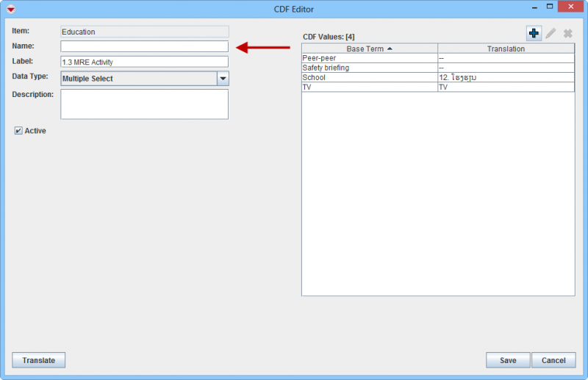This screenshot has width=588, height=380.
Task: Click inside the Description text area
Action: click(145, 104)
